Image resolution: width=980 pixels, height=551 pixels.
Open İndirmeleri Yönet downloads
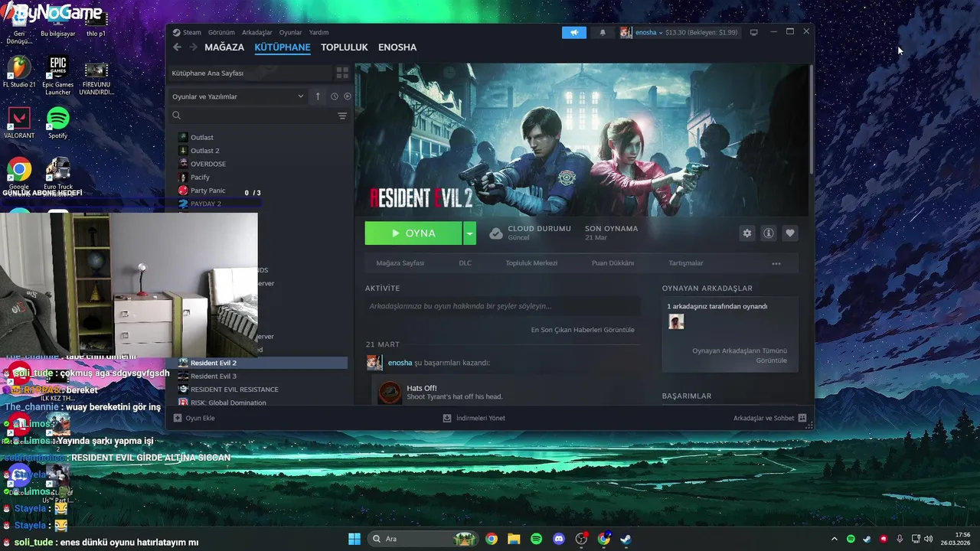pyautogui.click(x=474, y=418)
